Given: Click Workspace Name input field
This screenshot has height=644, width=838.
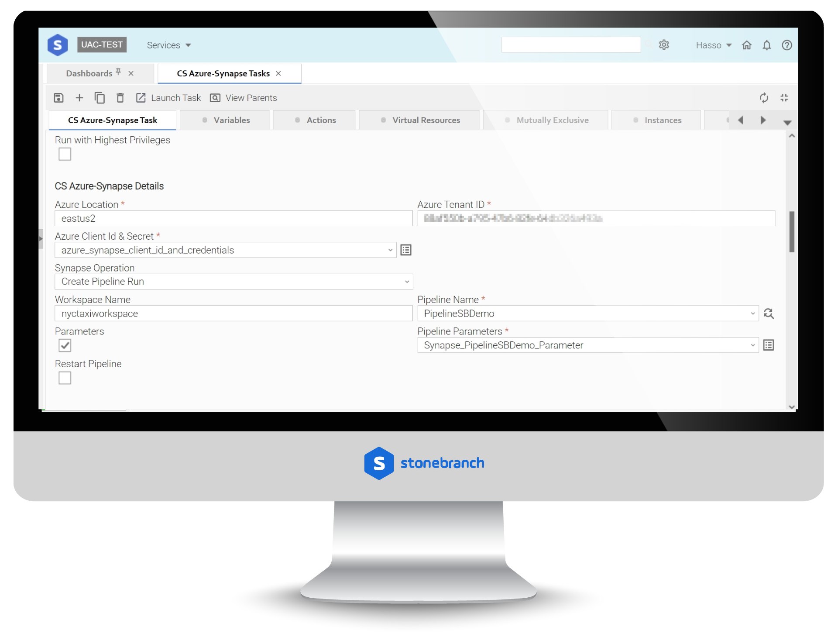Looking at the screenshot, I should tap(234, 313).
